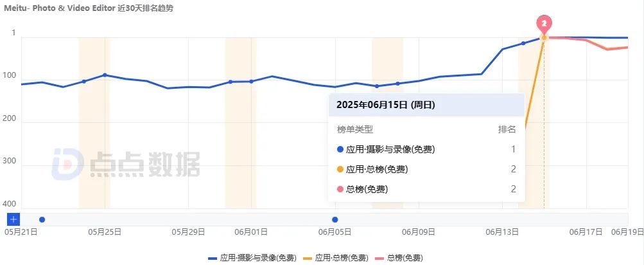Click the y-axis label 400

10,204
